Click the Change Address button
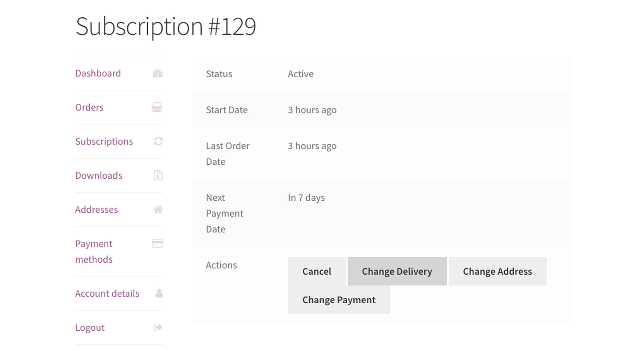 [x=497, y=271]
